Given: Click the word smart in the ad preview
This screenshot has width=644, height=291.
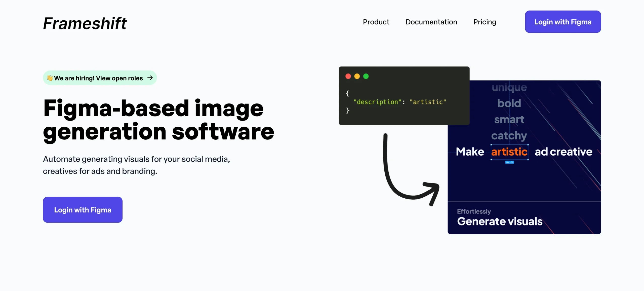Looking at the screenshot, I should tap(509, 120).
